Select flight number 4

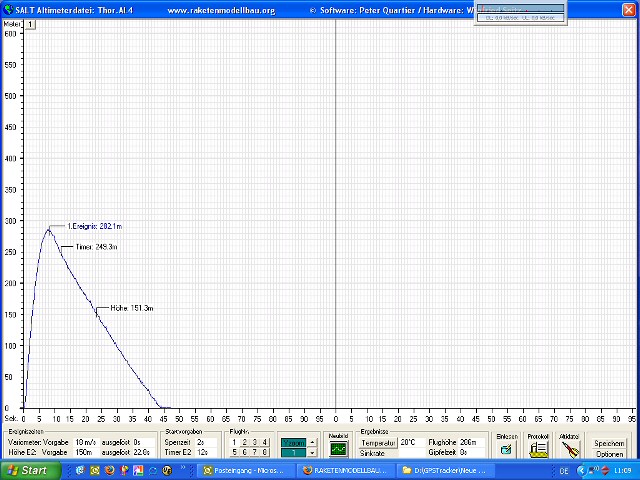coord(264,442)
